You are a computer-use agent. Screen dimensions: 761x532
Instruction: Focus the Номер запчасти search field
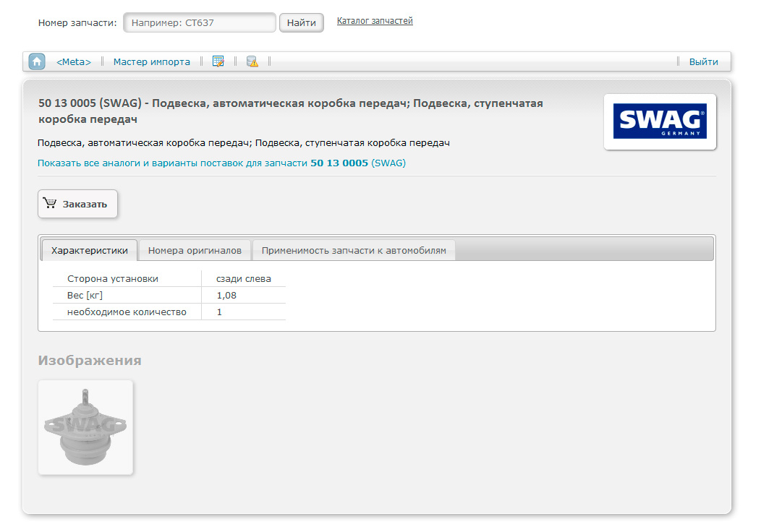[200, 23]
